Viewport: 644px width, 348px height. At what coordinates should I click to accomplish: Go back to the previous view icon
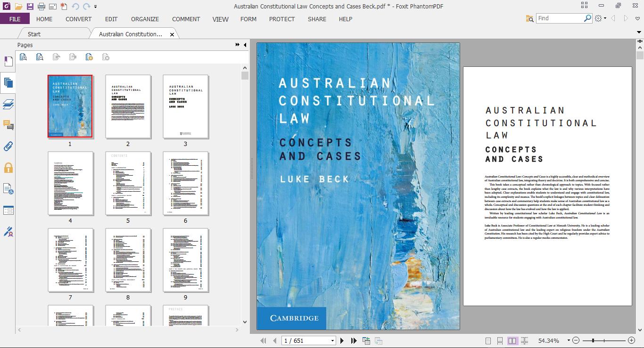coord(366,340)
